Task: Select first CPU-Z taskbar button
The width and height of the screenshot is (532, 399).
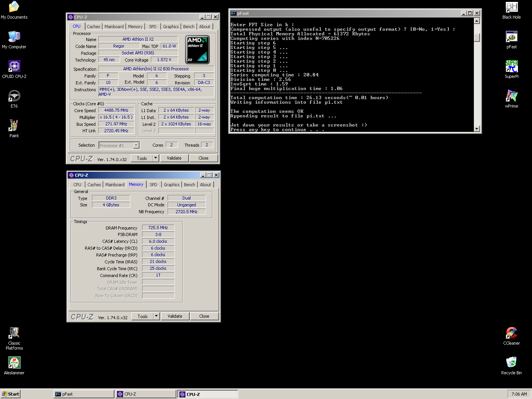Action: 146,394
